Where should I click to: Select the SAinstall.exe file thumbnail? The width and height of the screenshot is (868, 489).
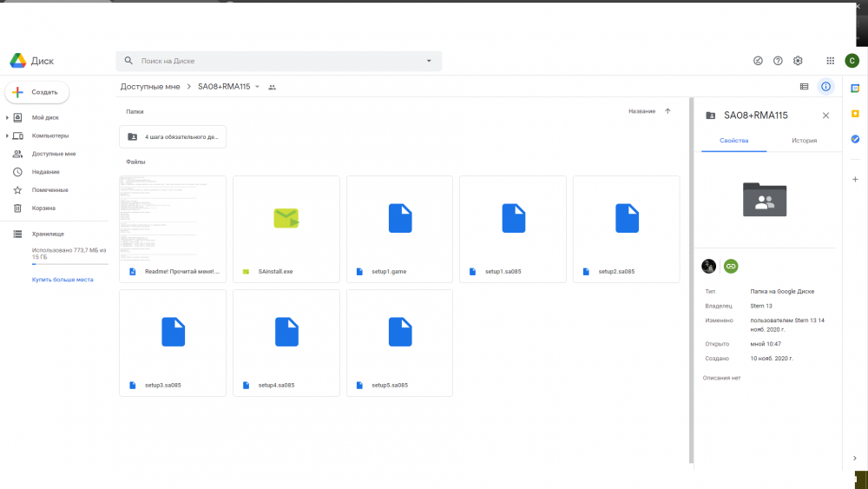coord(286,218)
